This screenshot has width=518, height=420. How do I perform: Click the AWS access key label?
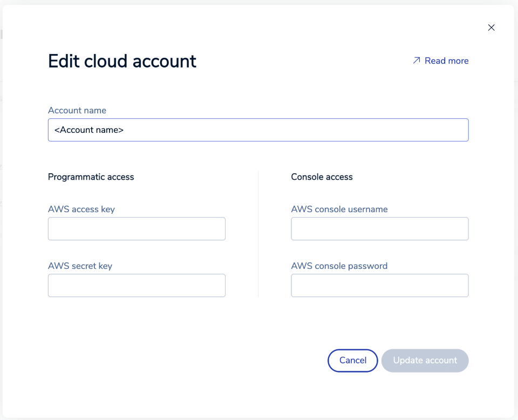[81, 209]
